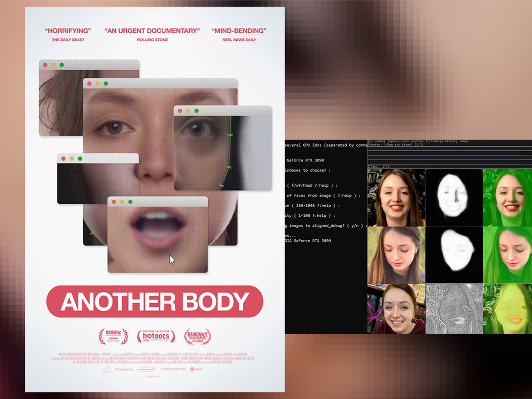Image resolution: width=532 pixels, height=399 pixels.
Task: Click the "REEL NEWS DAILY" attribution
Action: [239, 40]
